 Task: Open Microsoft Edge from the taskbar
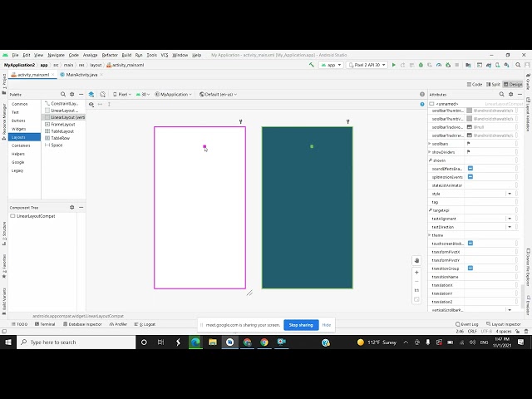click(195, 342)
